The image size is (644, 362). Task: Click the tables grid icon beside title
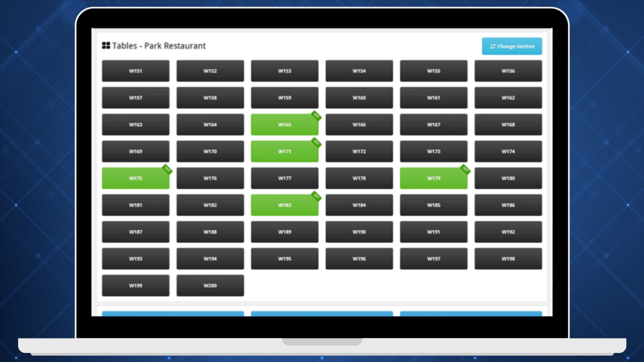[x=106, y=46]
